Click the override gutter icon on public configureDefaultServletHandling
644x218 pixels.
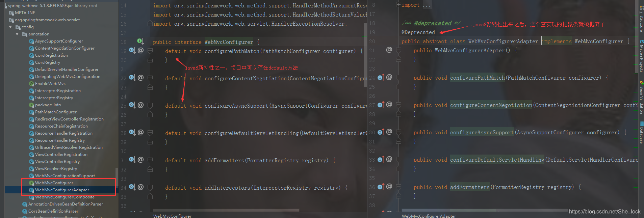click(x=381, y=159)
